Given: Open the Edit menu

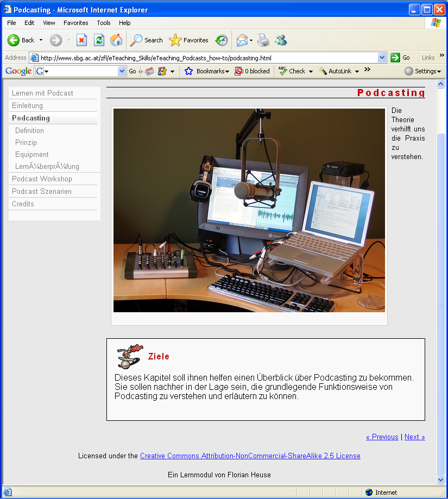Looking at the screenshot, I should [29, 23].
